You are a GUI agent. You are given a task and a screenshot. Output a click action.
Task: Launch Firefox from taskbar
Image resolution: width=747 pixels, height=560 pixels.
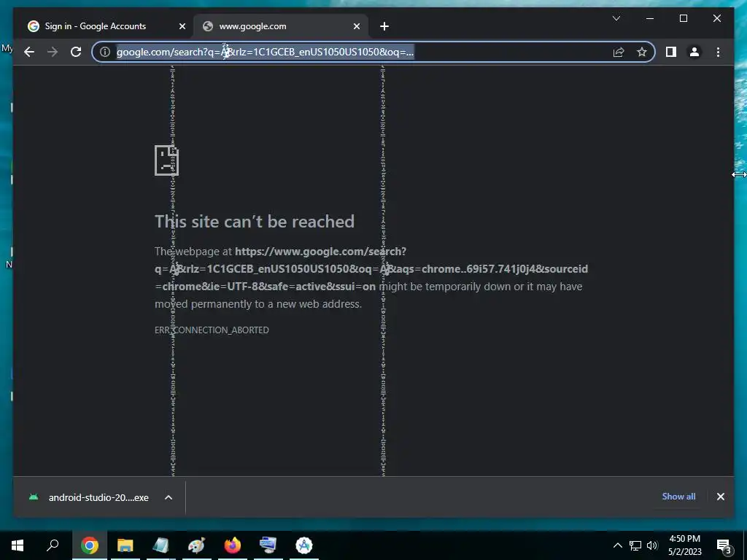point(232,545)
